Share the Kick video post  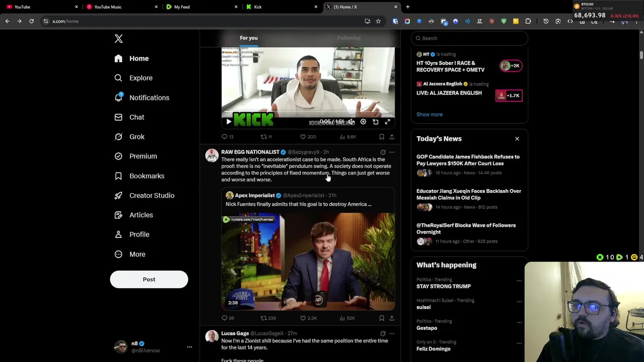point(392,137)
